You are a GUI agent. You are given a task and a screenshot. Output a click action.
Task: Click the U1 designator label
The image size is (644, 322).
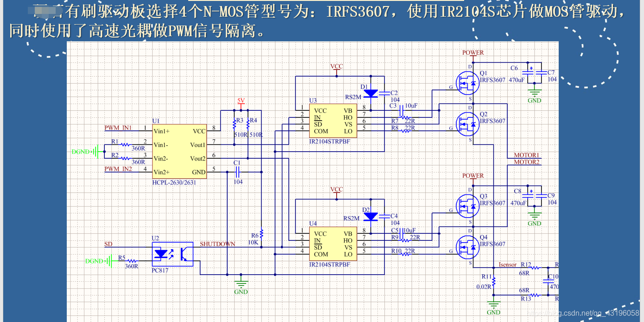click(156, 121)
